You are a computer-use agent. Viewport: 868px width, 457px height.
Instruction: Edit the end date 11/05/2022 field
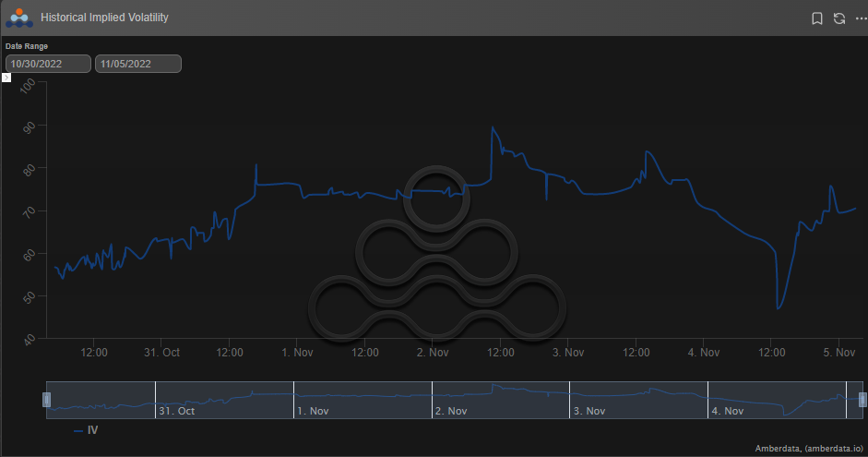(137, 64)
